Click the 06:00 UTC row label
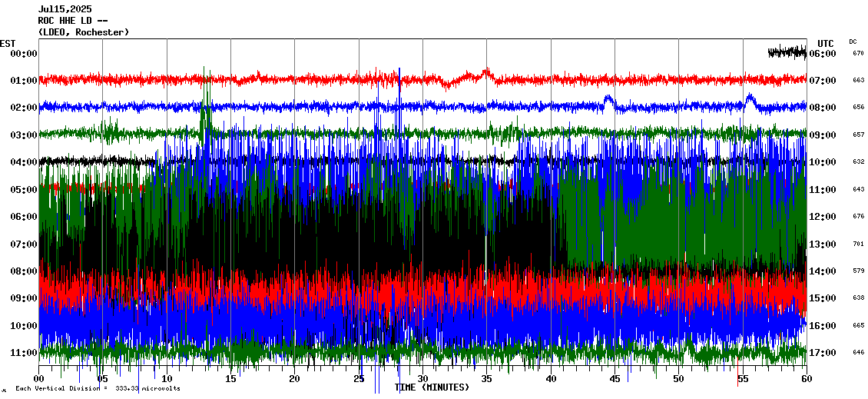Image resolution: width=868 pixels, height=399 pixels. click(827, 54)
